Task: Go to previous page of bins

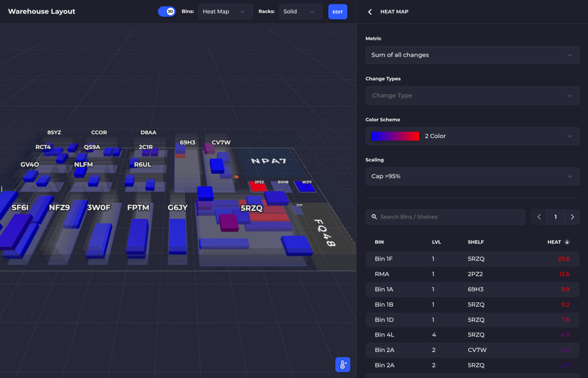Action: 539,217
